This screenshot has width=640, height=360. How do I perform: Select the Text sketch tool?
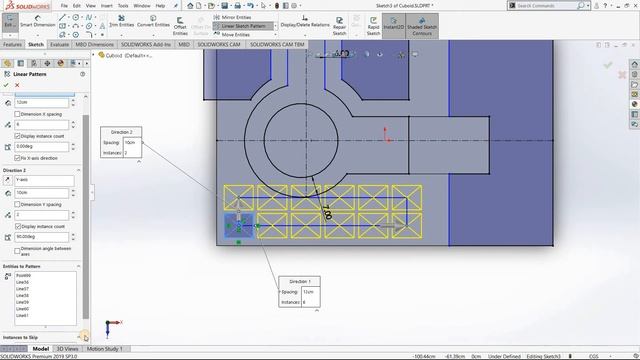pyautogui.click(x=102, y=26)
